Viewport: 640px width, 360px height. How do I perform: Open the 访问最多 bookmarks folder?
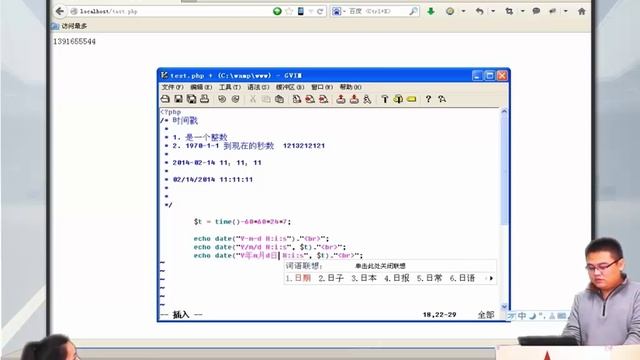coord(69,26)
